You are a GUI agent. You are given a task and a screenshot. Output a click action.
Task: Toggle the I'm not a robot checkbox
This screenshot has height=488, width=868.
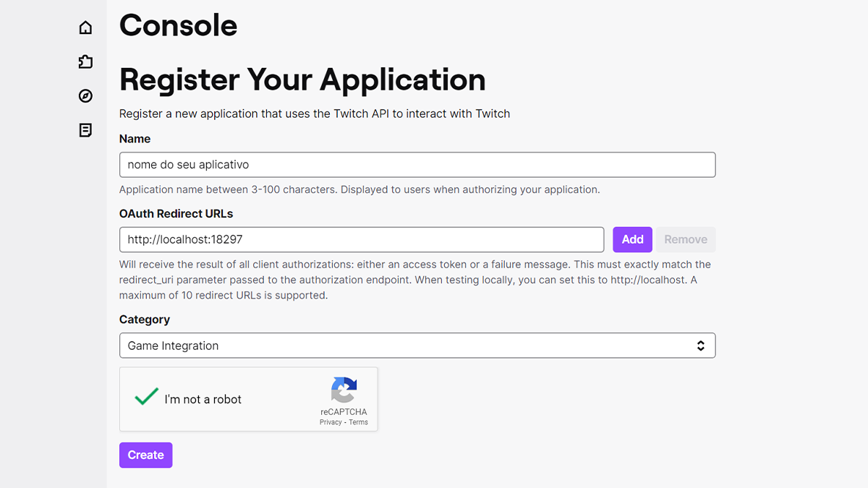(x=147, y=396)
